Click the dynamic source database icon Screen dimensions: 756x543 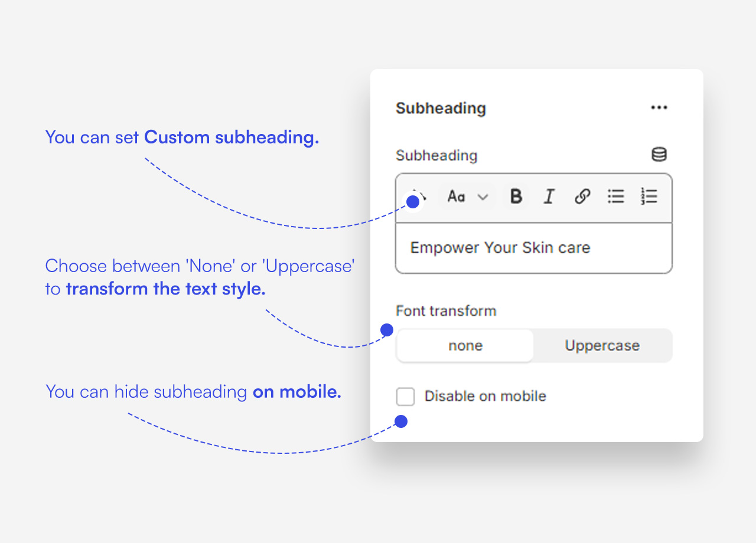click(x=659, y=155)
